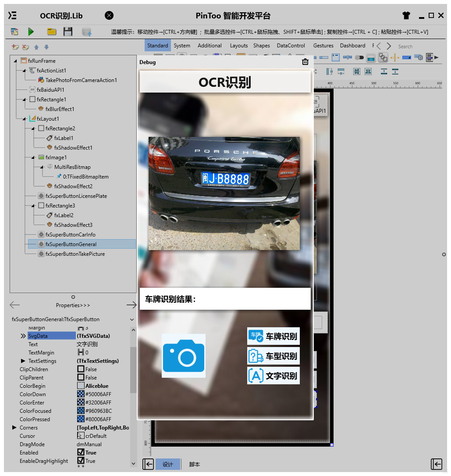The image size is (451, 476).
Task: Select the orange splitter component in palette
Action: (394, 57)
